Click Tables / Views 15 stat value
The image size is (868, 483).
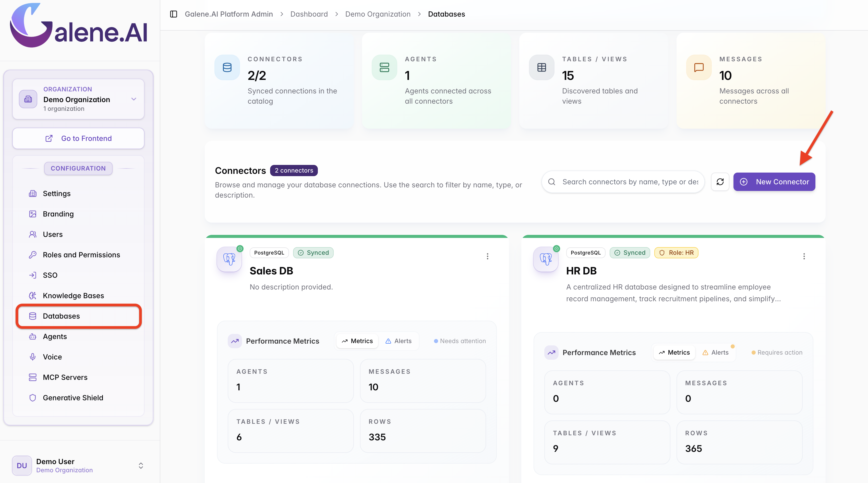click(x=568, y=76)
